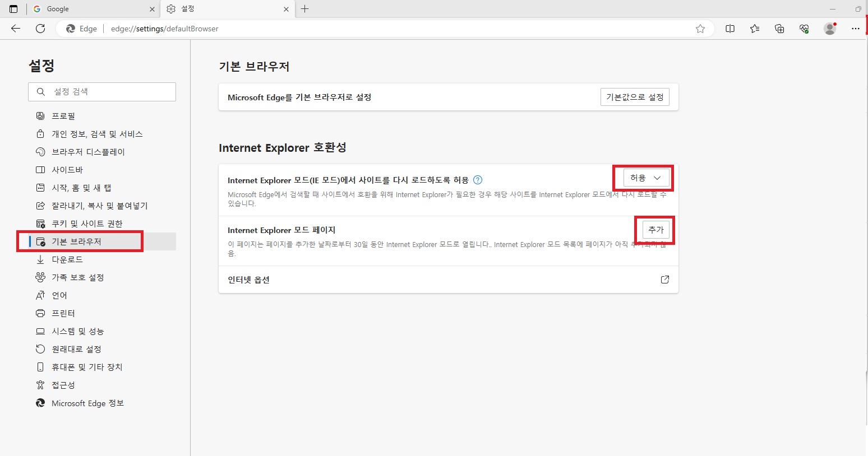868x456 pixels.
Task: Select 기본 브라우저 in sidebar
Action: pos(102,241)
